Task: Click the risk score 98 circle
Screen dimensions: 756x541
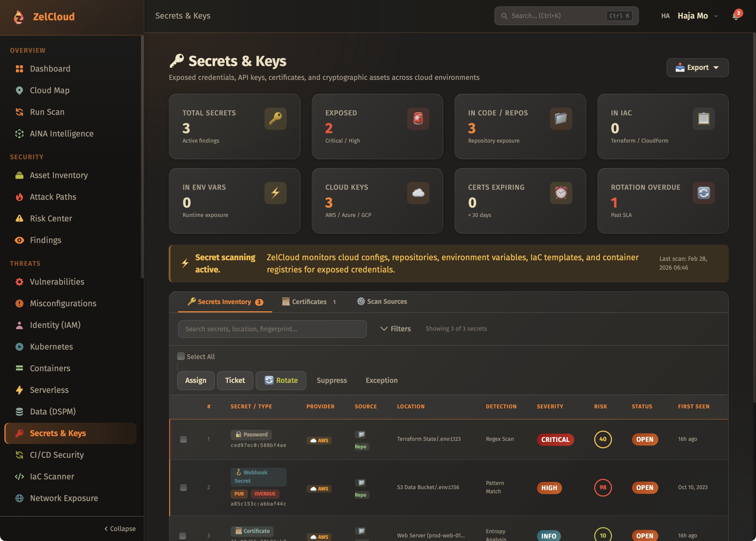Action: point(603,487)
